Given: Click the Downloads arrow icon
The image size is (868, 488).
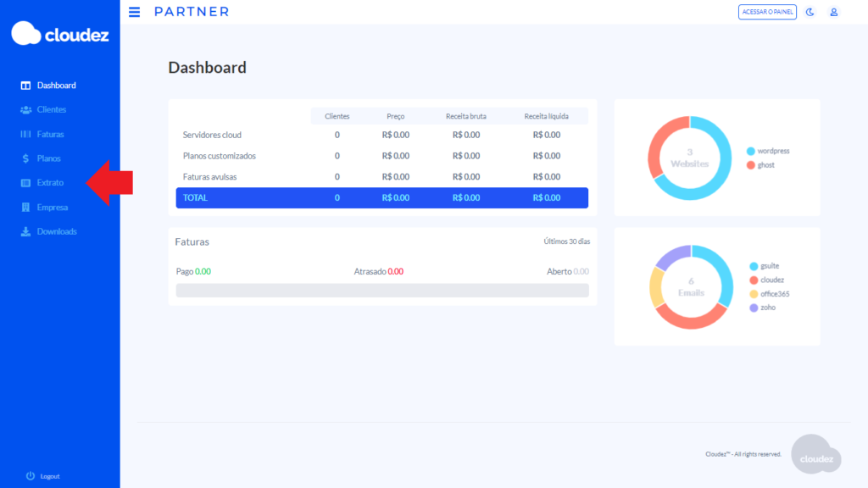Looking at the screenshot, I should (25, 232).
